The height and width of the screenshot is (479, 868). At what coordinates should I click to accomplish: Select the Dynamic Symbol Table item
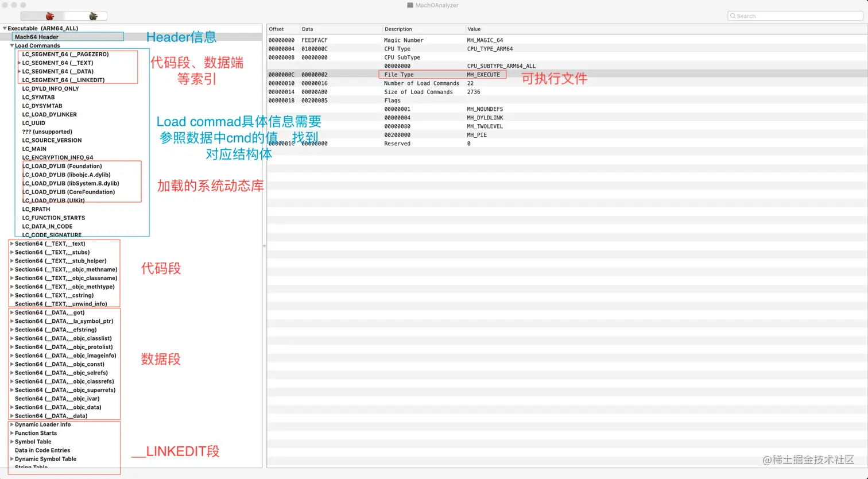point(45,459)
